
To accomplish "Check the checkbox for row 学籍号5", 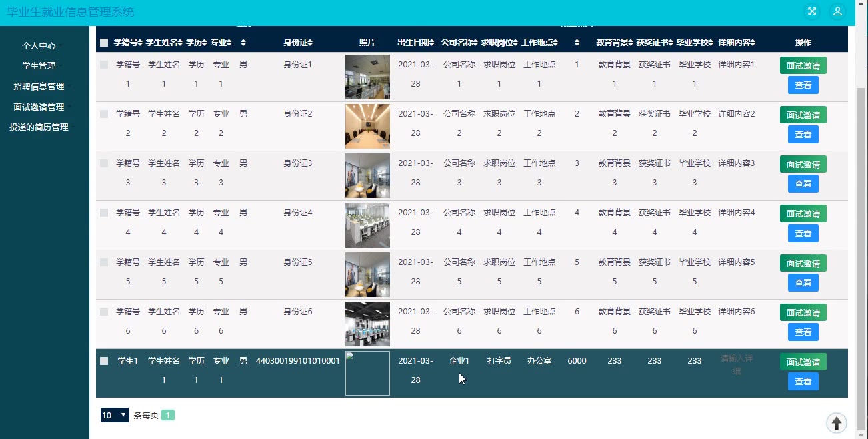I will point(104,262).
